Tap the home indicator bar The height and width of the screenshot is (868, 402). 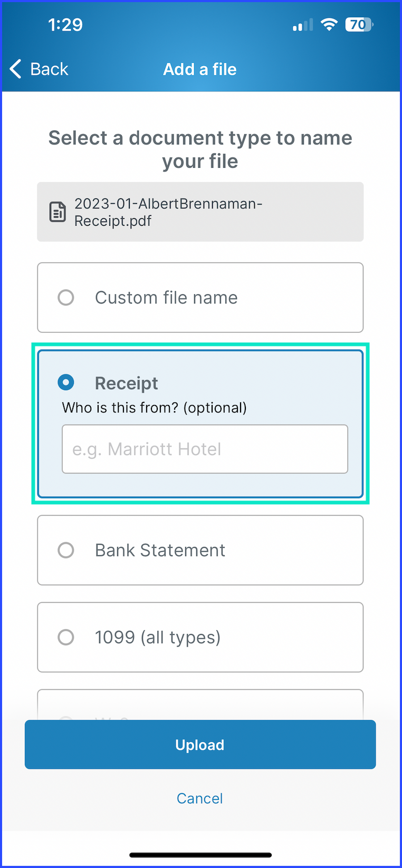click(200, 855)
